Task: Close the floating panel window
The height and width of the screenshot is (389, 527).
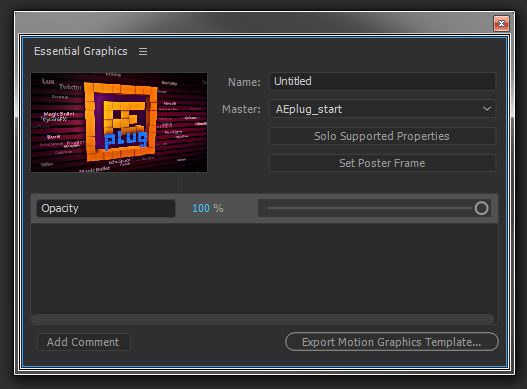Action: coord(501,24)
